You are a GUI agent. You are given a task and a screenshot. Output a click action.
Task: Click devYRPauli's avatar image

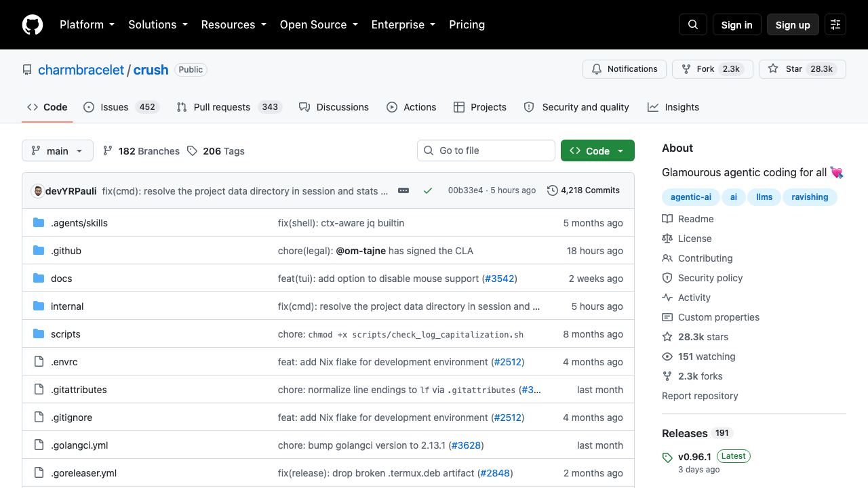(x=37, y=191)
